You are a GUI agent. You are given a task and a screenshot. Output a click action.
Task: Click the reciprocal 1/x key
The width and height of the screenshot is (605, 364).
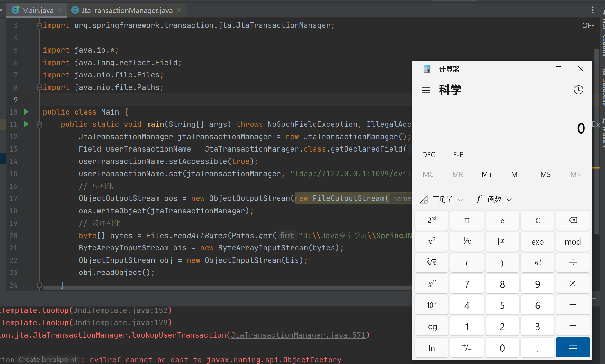[x=467, y=241]
